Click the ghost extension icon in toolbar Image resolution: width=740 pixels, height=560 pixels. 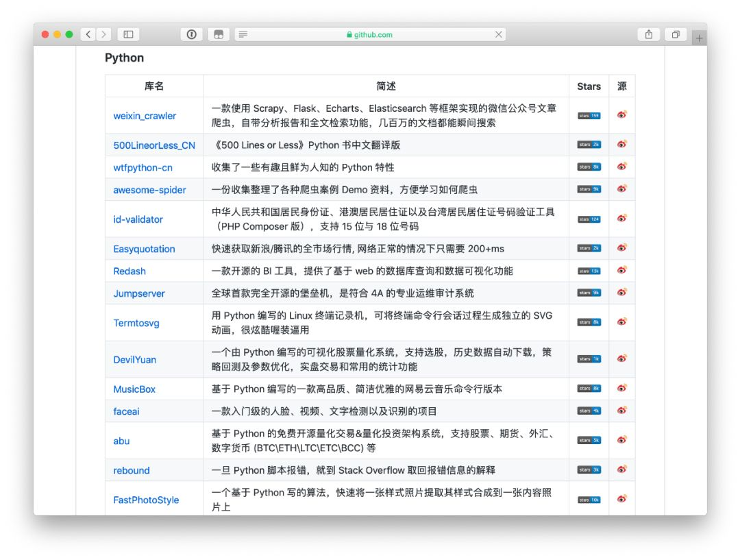[219, 34]
